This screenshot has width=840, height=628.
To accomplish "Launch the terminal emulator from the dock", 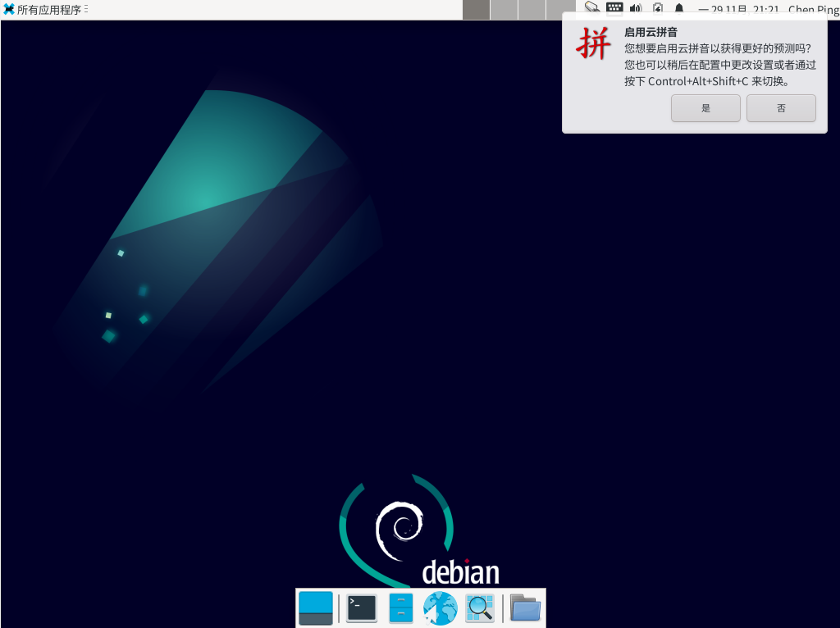I will [362, 608].
